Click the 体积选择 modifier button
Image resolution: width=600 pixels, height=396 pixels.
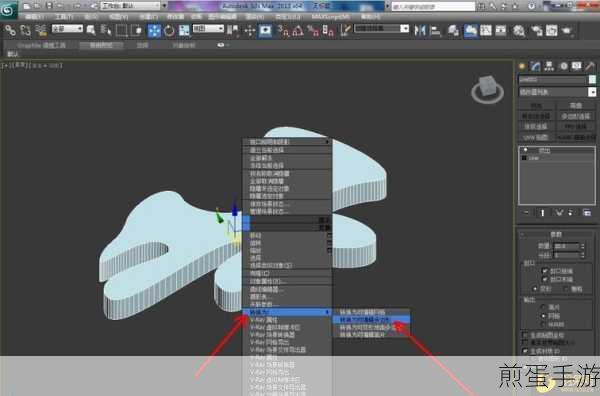click(536, 126)
